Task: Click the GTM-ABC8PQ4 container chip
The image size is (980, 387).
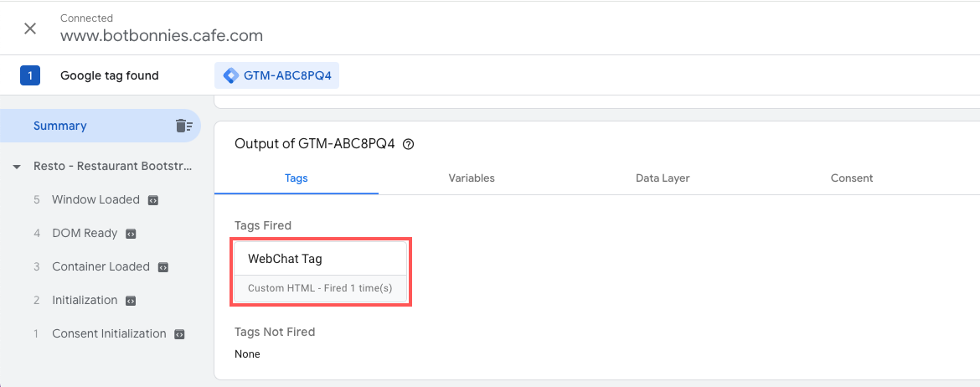Action: 277,75
